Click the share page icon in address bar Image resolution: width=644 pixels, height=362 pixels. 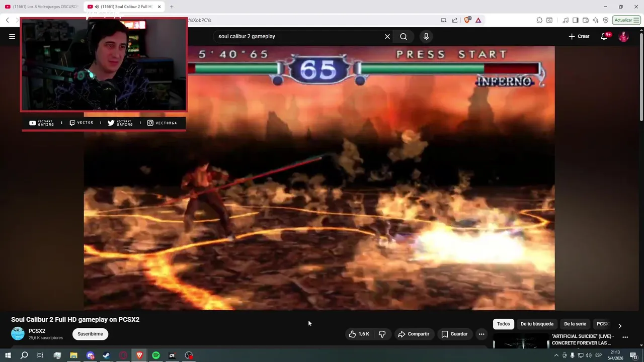tap(455, 20)
